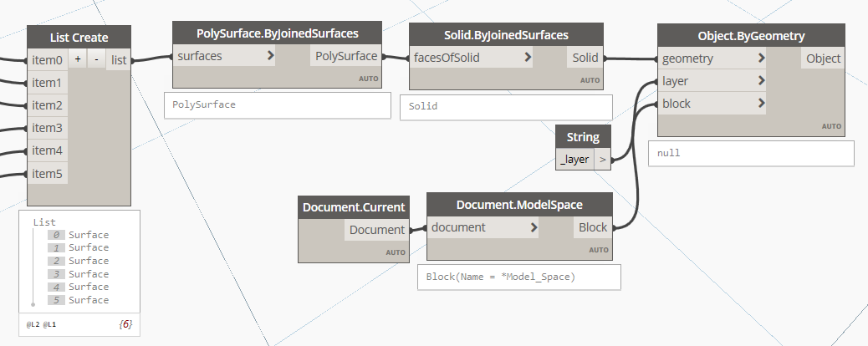Open AUTO lacing on PolySurface.ByJoinedSurfaces node
The height and width of the screenshot is (346, 868).
coord(369,79)
